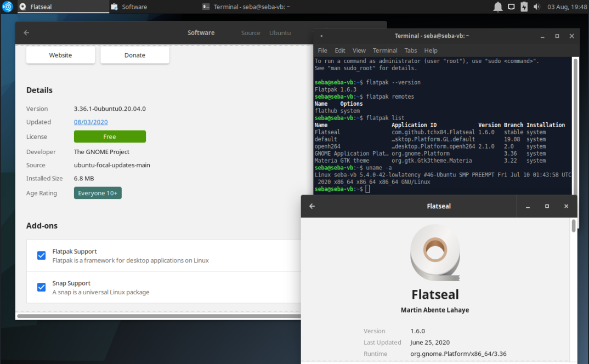
Task: Click the Flatseal heading below the logo
Action: 435,294
